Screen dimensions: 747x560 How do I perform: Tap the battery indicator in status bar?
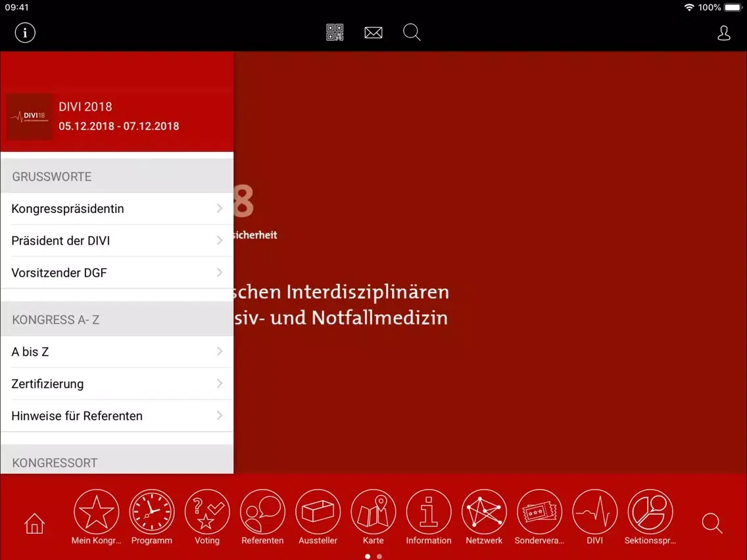tap(733, 7)
